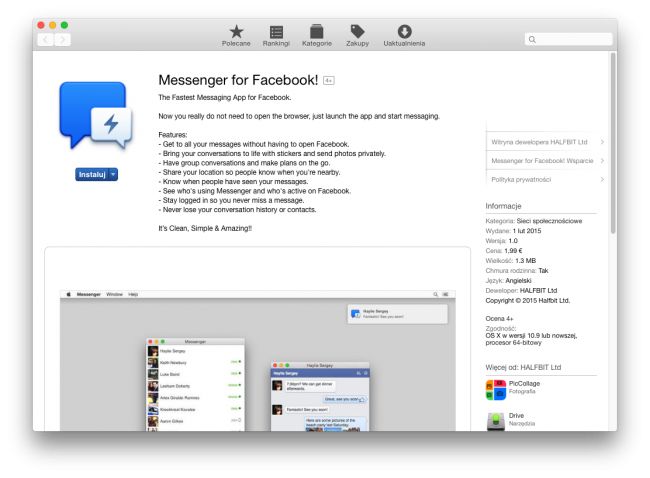
Task: Open the Polecane featured tab
Action: [x=236, y=36]
